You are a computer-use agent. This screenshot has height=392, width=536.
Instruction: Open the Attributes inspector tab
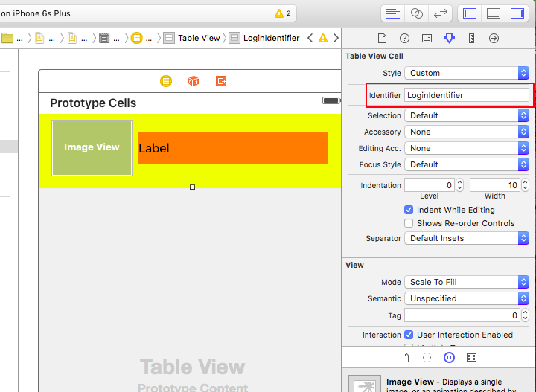point(449,38)
